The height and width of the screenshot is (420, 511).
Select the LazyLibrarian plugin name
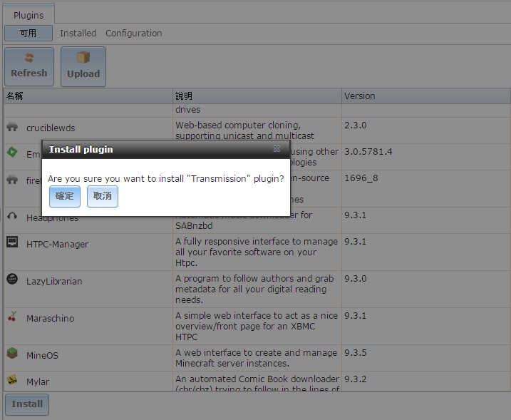pos(54,282)
